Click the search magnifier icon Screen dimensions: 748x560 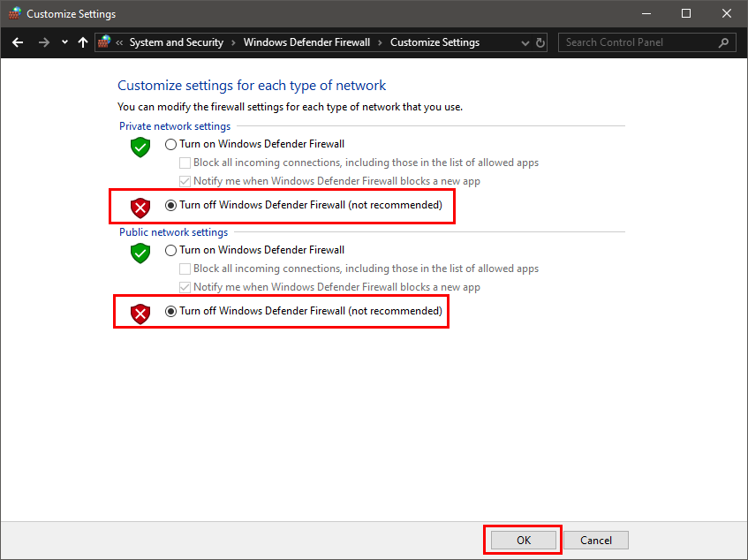click(723, 42)
